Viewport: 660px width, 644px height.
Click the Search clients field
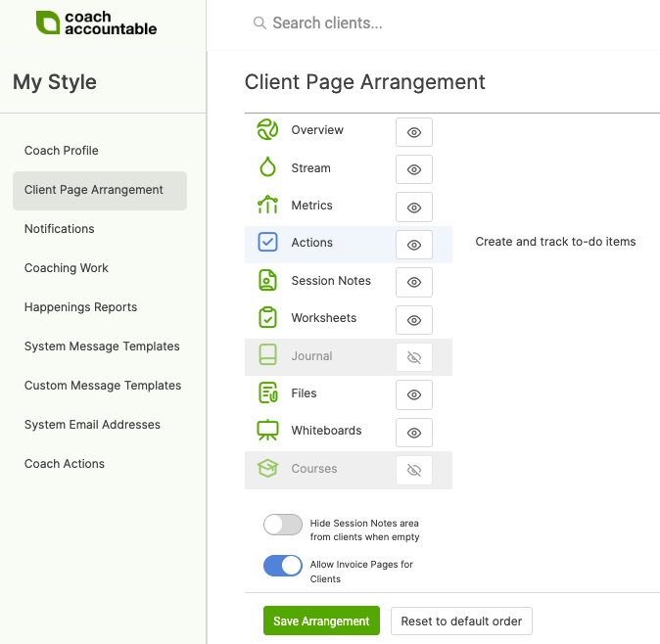pos(392,23)
